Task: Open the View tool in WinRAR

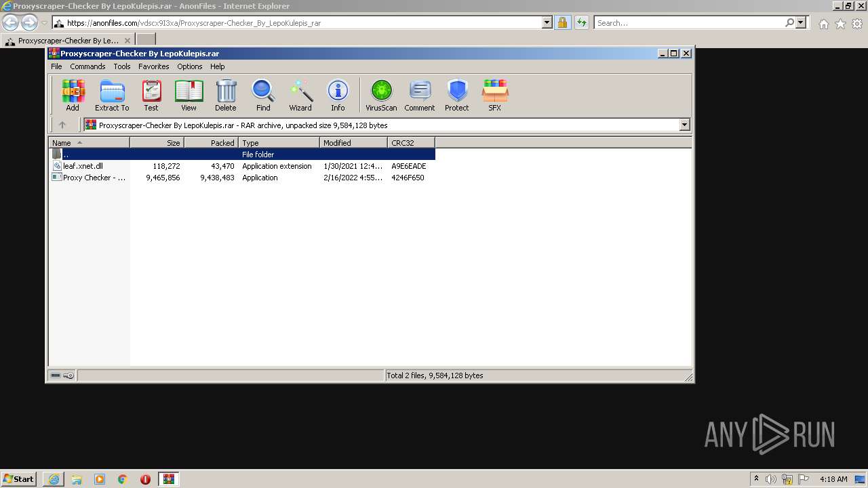Action: (x=189, y=95)
